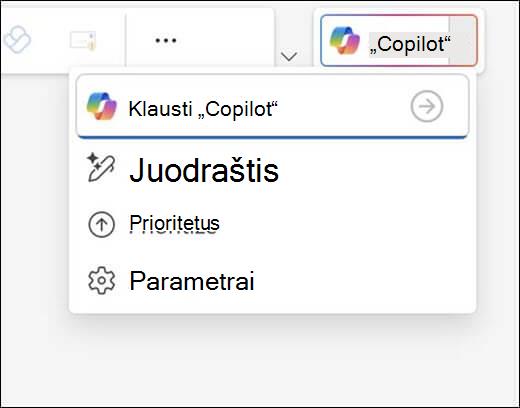This screenshot has height=408, width=520.
Task: Click empty gray area below the dropdown menu
Action: point(260,360)
